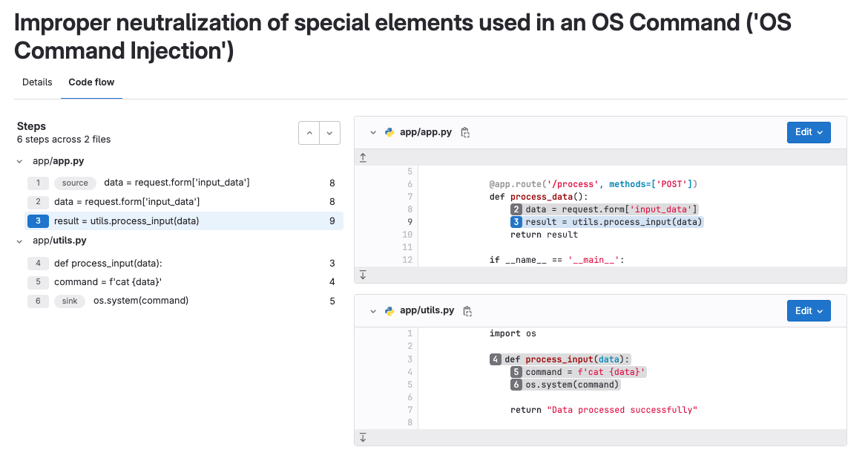Click the Python icon beside app/app.py header
This screenshot has height=470, width=868.
[389, 131]
